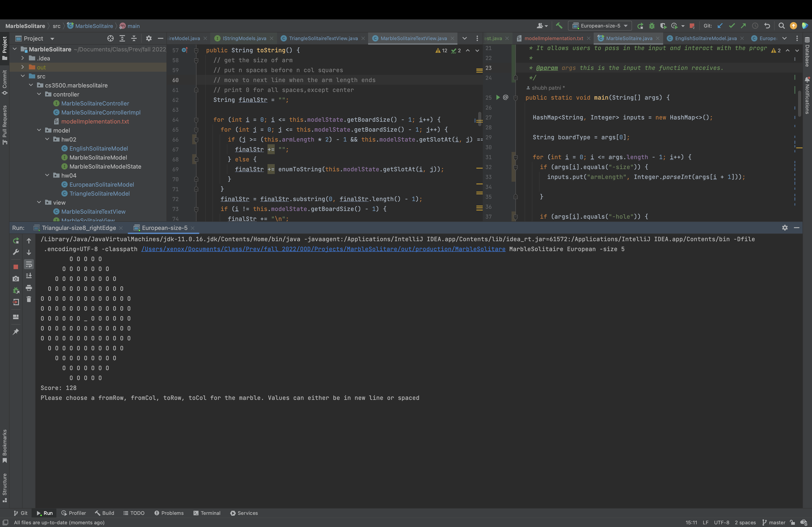Image resolution: width=812 pixels, height=527 pixels.
Task: Toggle scroll to end of console output
Action: (29, 276)
